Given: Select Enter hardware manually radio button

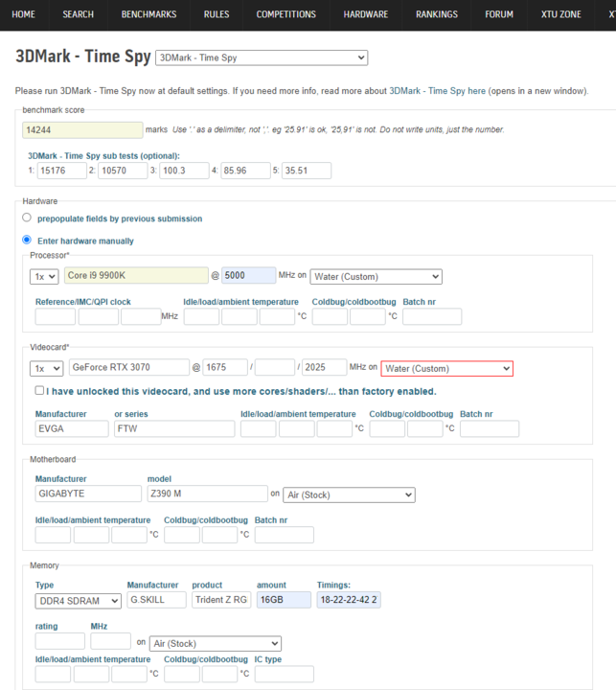Looking at the screenshot, I should point(28,241).
